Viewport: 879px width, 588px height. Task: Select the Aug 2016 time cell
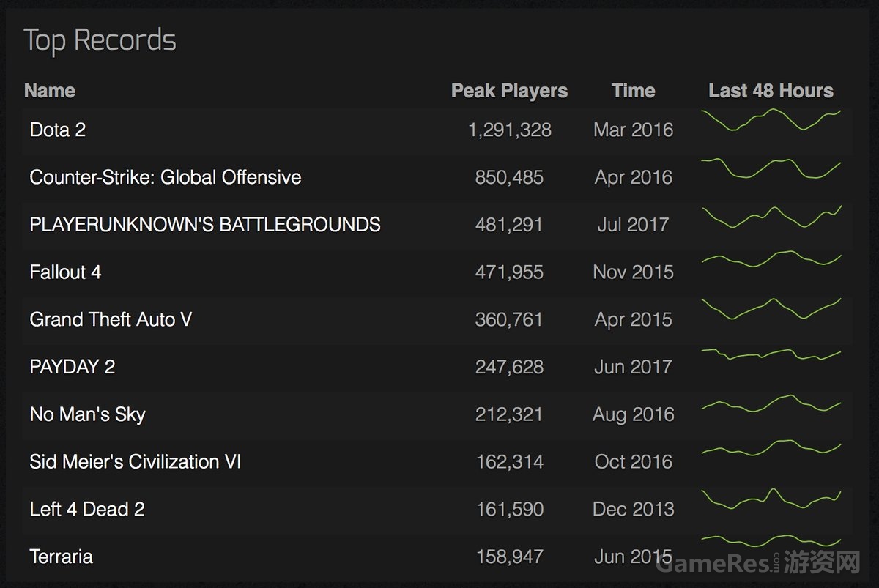(634, 414)
